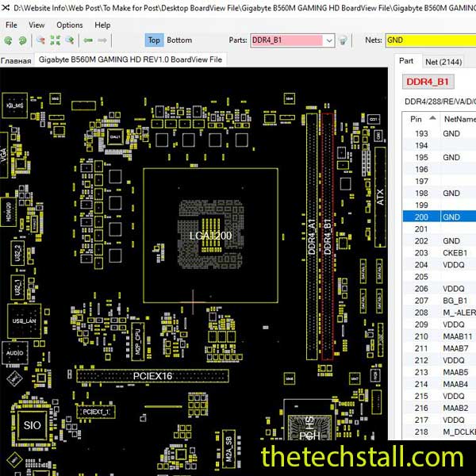Click the PCIEX1_1 slot component
476x476 pixels.
coord(96,412)
